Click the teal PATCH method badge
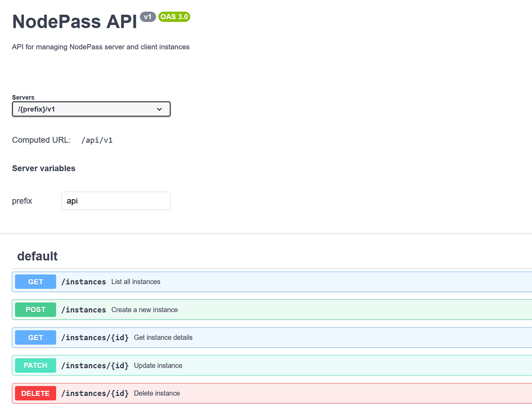532x411 pixels. (35, 366)
